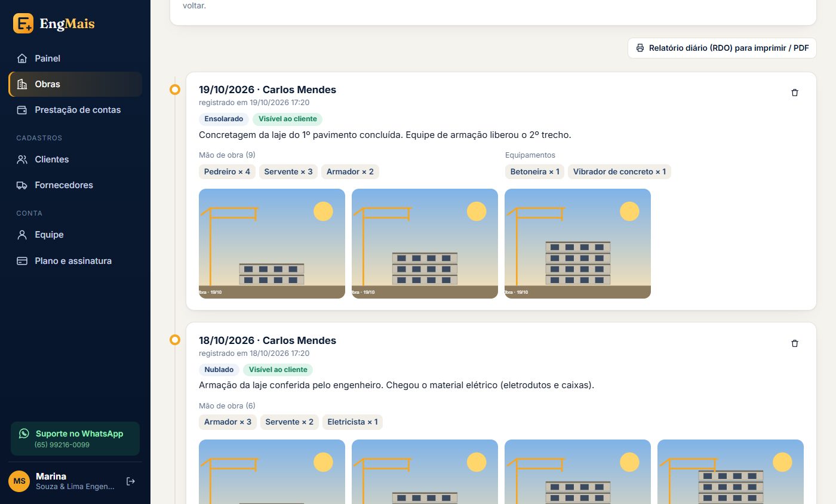The image size is (836, 504).
Task: Open third photo of 19/10 entry
Action: tap(577, 244)
